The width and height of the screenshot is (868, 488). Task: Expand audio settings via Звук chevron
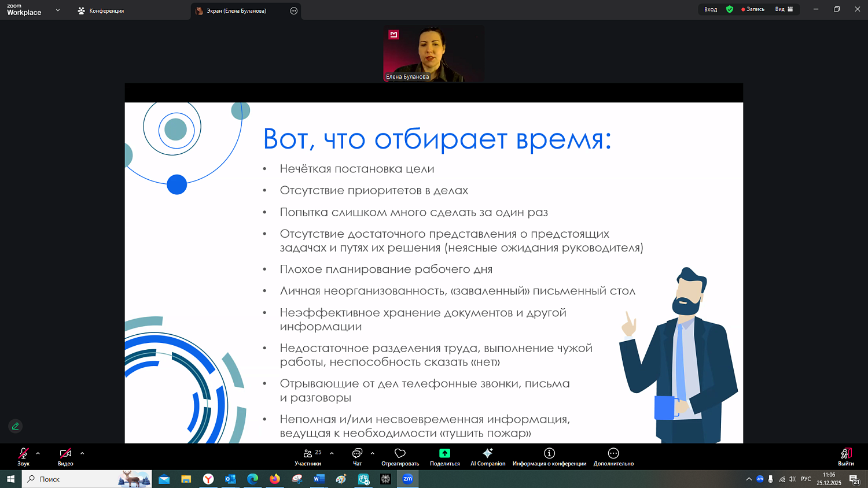tap(38, 453)
